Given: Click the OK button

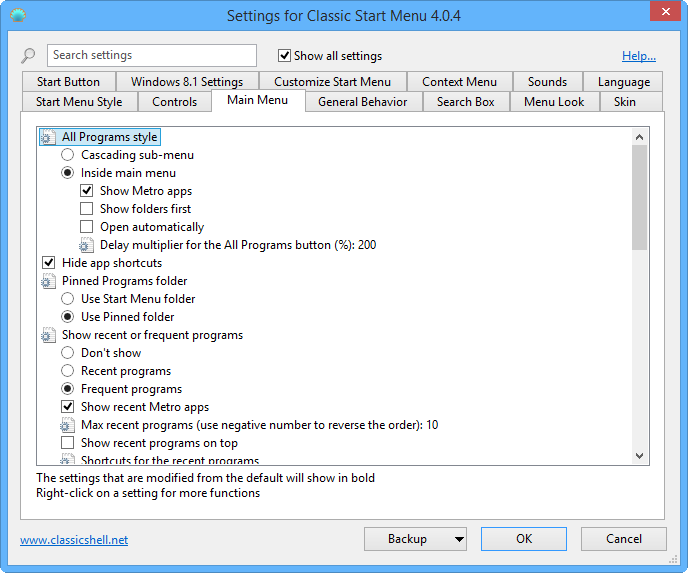Looking at the screenshot, I should pyautogui.click(x=524, y=539).
